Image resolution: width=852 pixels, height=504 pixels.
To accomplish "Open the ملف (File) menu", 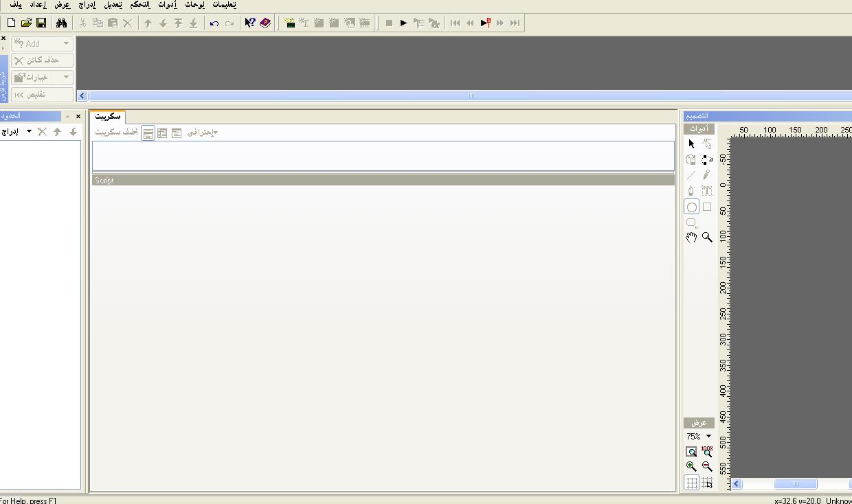I will pyautogui.click(x=15, y=5).
